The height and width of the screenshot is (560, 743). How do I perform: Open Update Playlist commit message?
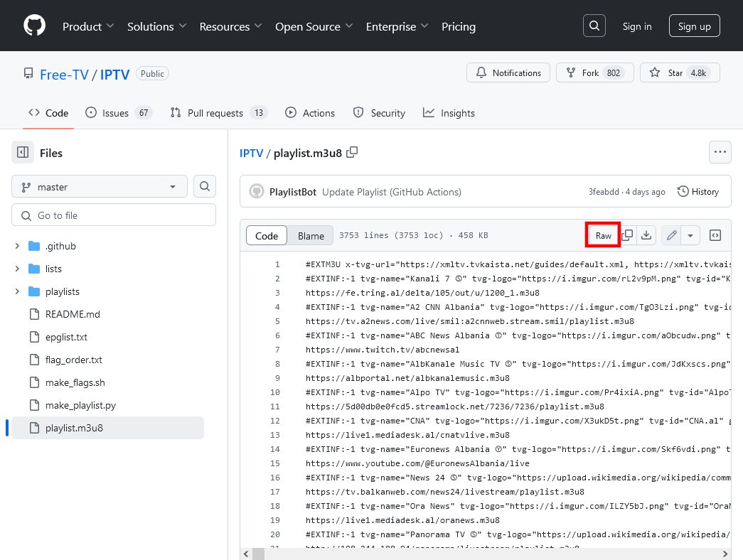392,192
